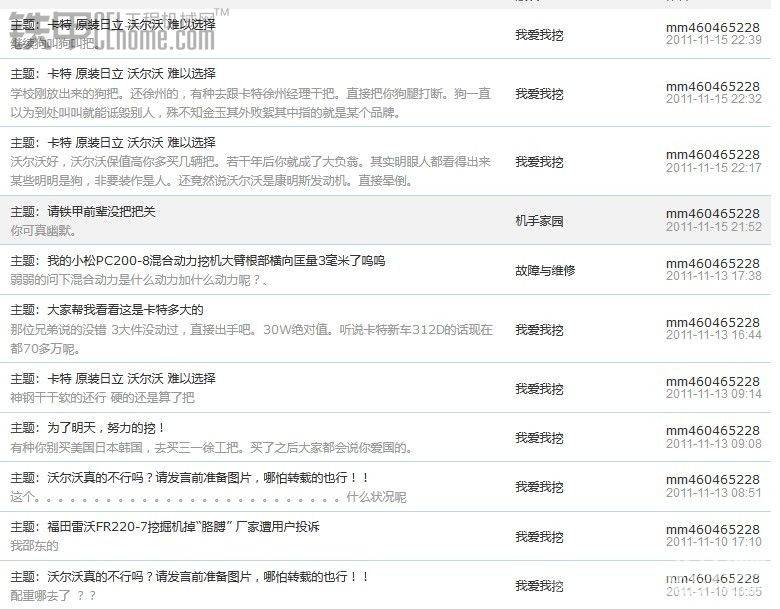This screenshot has width=780, height=609.
Task: Click the 故障与维修 forum link
Action: coord(545,270)
